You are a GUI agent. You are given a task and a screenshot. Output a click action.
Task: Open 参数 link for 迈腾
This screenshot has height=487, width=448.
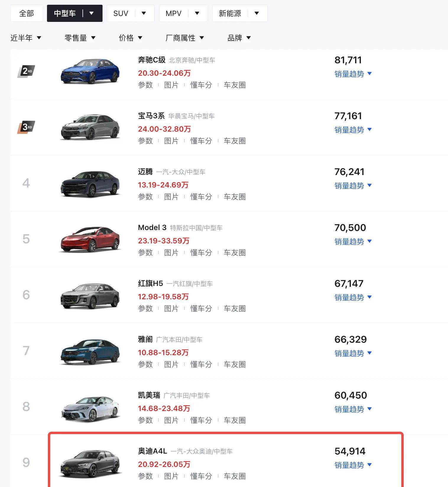[145, 197]
